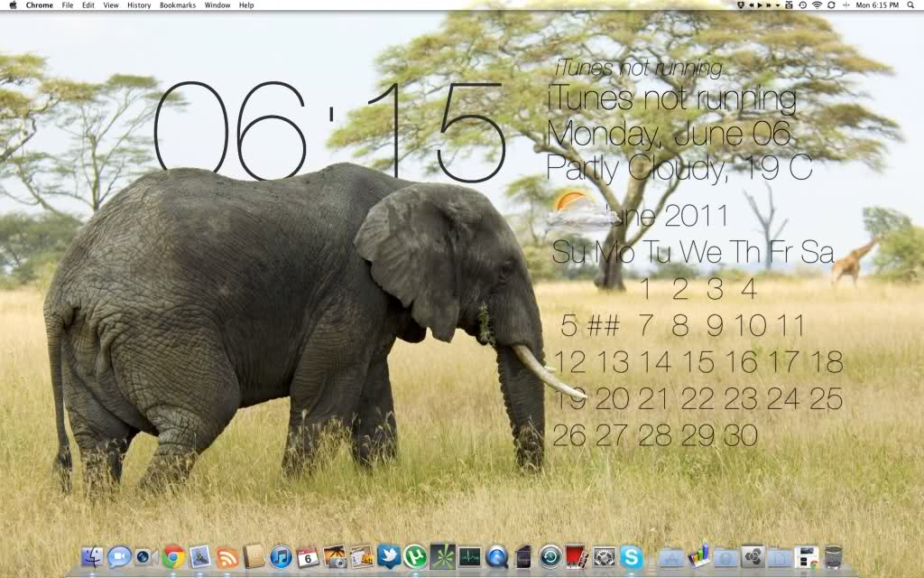Open the dark box app beside QuickTime
Screen dimensions: 924x578
coord(523,556)
